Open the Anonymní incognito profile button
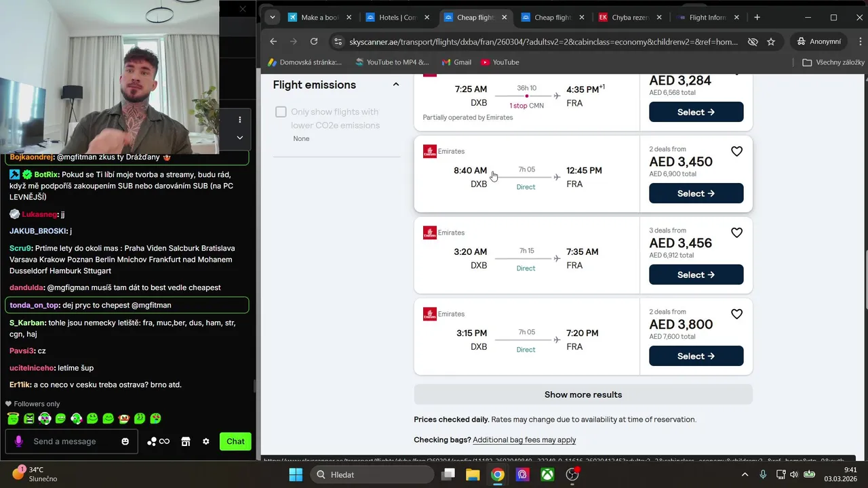 819,41
